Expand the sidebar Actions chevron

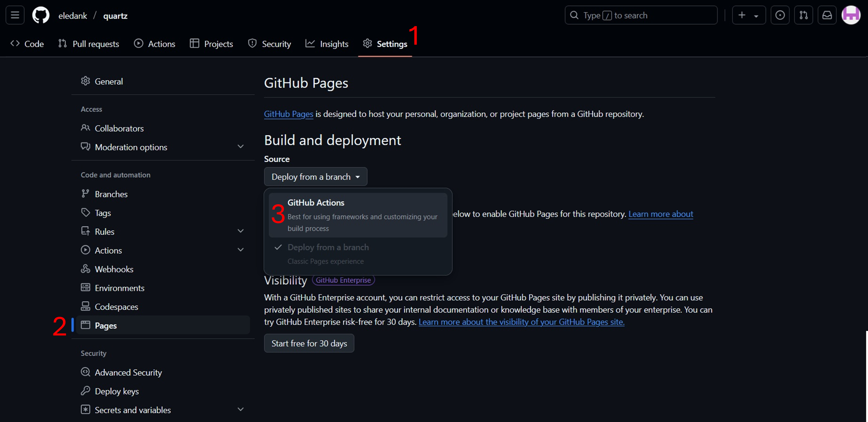coord(240,250)
